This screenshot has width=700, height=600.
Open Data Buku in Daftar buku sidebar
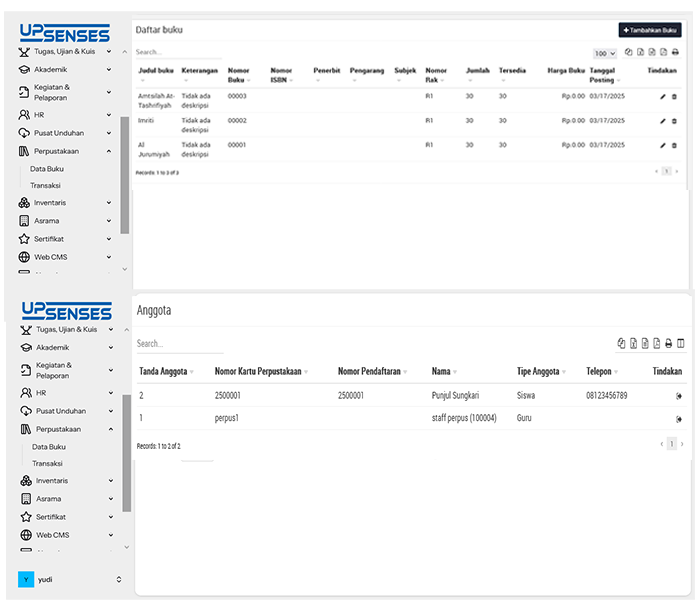[x=47, y=169]
